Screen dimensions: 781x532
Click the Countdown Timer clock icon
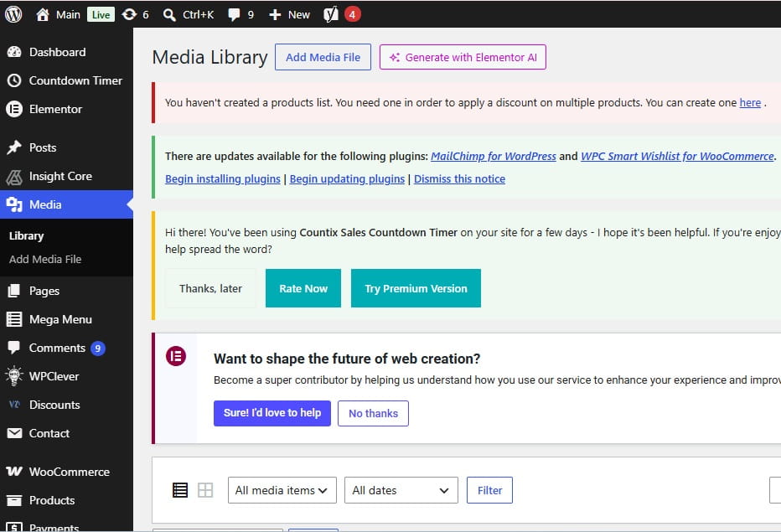coord(14,80)
